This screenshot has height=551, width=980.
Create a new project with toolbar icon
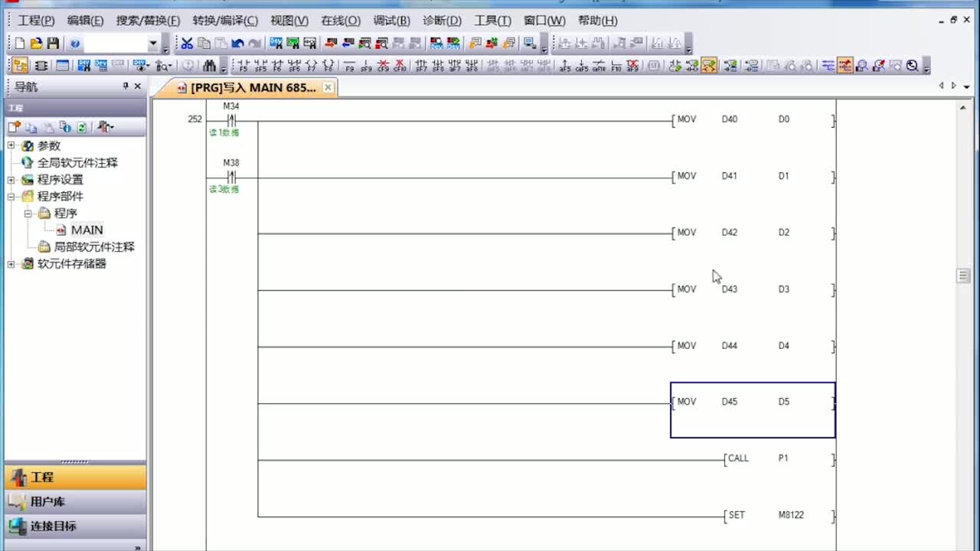pos(20,44)
